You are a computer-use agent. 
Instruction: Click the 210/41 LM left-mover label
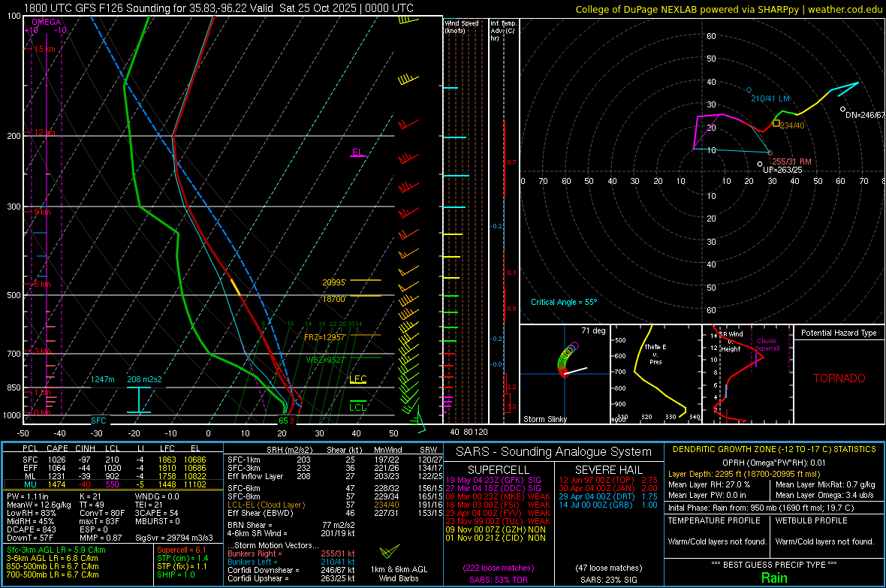pyautogui.click(x=770, y=98)
